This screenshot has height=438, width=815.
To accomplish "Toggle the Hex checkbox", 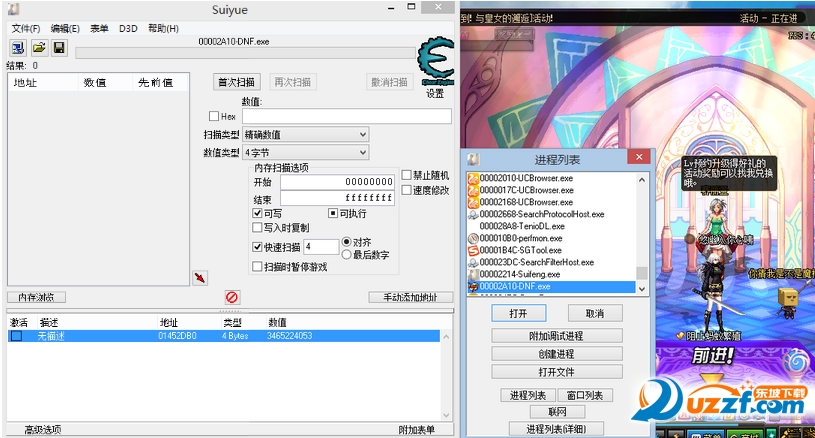I will tap(214, 116).
